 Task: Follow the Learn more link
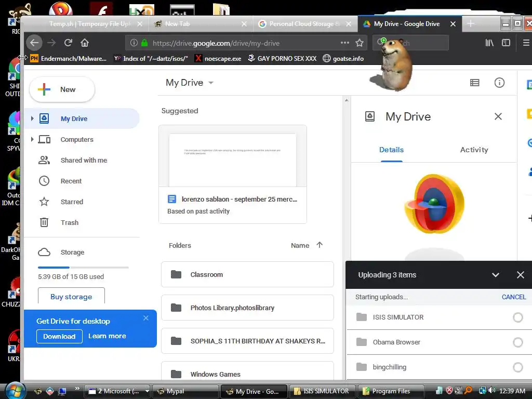[x=107, y=336]
